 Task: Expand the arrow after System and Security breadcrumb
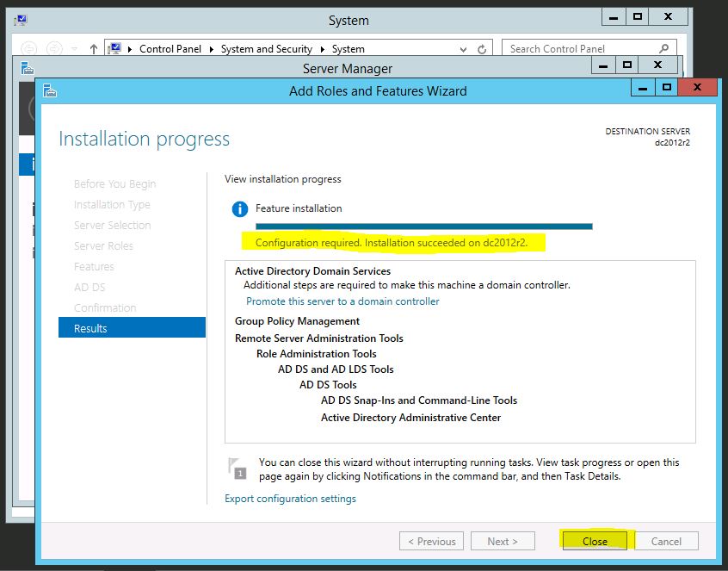(x=322, y=49)
